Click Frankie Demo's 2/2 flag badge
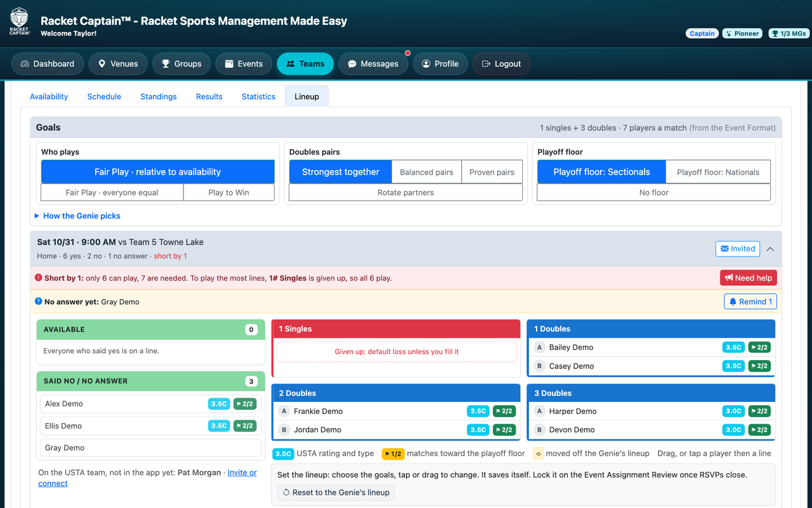812x508 pixels. [x=504, y=411]
